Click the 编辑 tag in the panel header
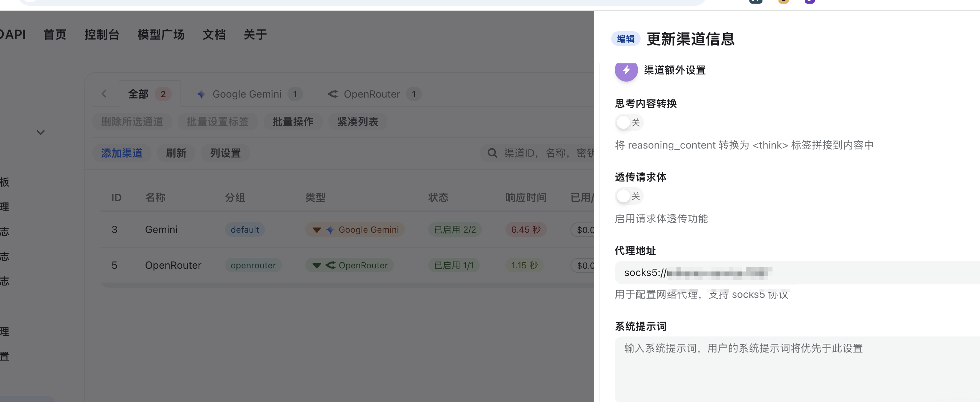The width and height of the screenshot is (980, 402). tap(625, 39)
